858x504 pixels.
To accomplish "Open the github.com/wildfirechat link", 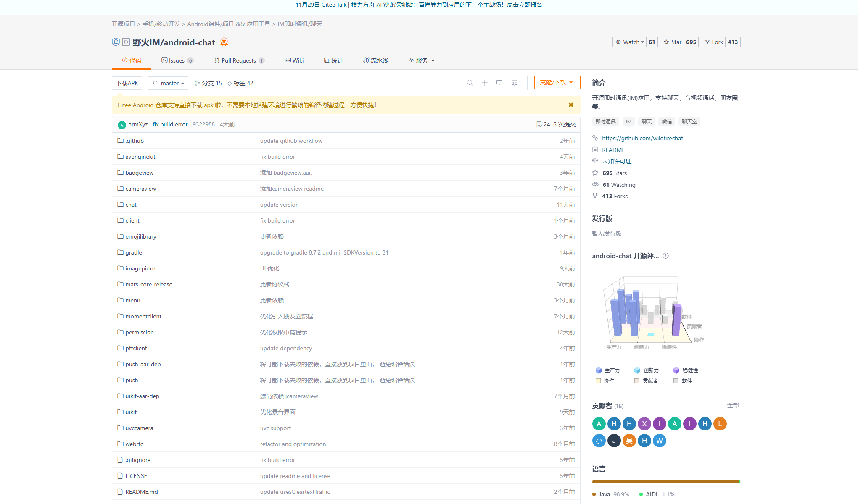I will click(x=642, y=138).
